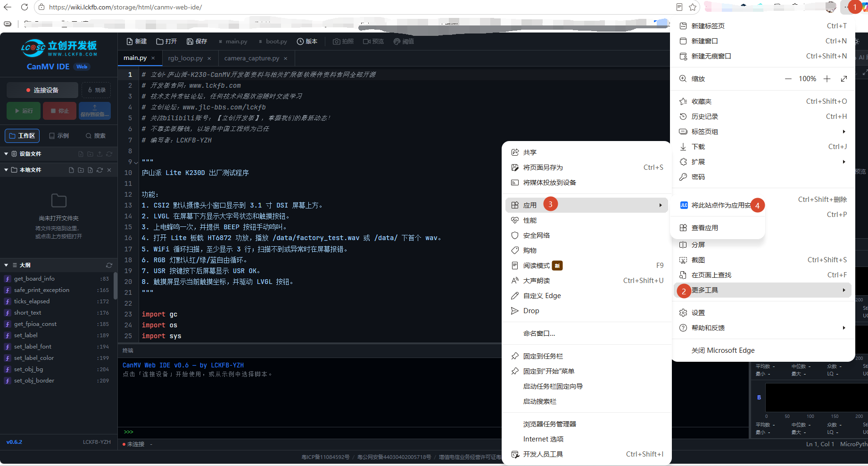Click the browser address bar URL
This screenshot has width=868, height=466.
[x=125, y=7]
